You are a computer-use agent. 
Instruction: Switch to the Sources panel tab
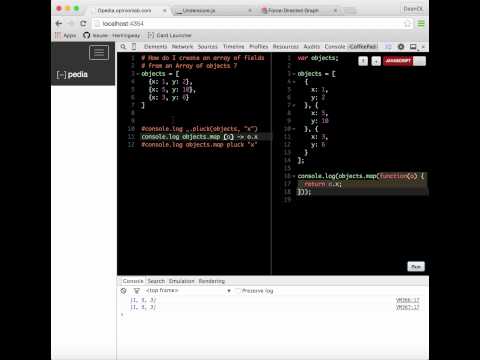point(208,47)
